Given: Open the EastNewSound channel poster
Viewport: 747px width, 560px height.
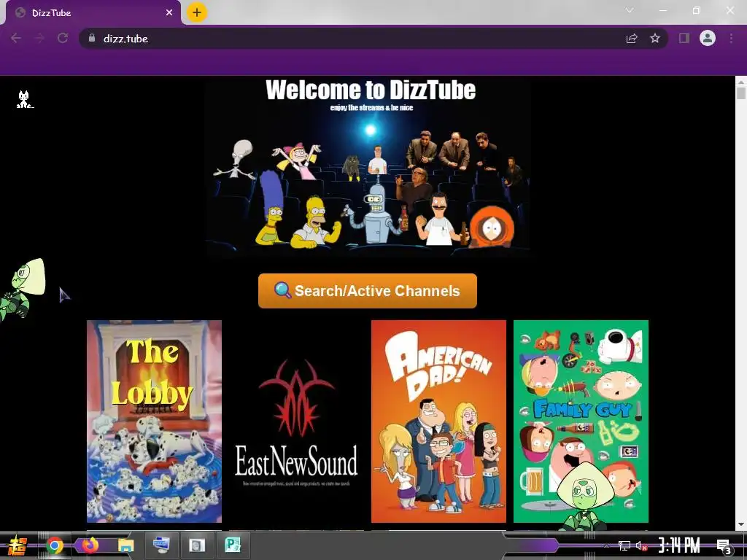Looking at the screenshot, I should (296, 421).
